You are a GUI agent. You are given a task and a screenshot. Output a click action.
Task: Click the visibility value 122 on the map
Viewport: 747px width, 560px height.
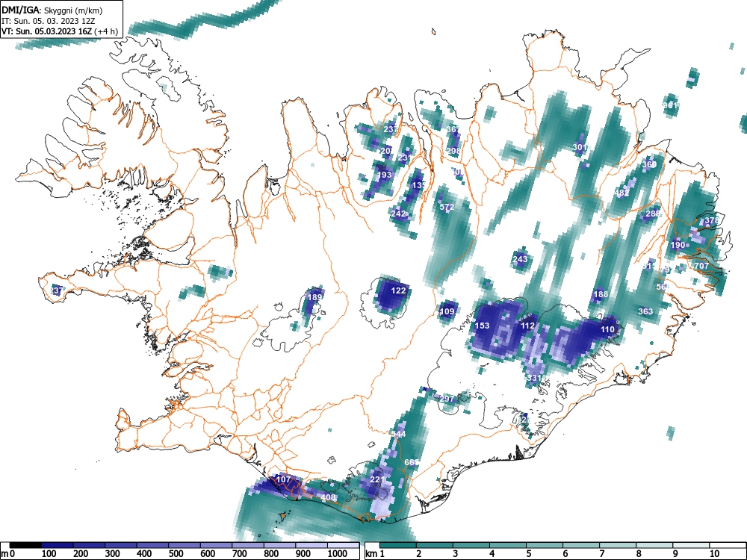pos(398,290)
